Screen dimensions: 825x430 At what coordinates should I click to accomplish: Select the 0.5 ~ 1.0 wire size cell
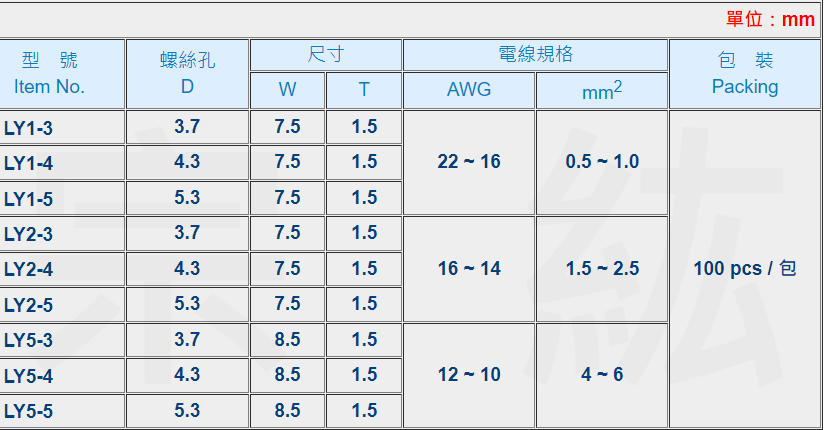coord(602,162)
